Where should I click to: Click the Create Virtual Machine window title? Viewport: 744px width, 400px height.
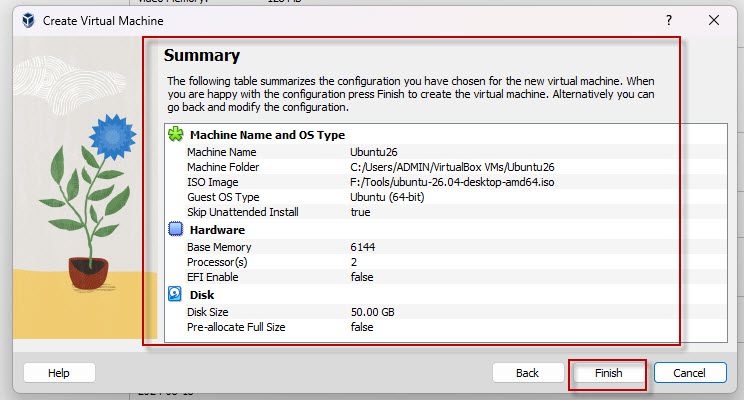coord(103,20)
